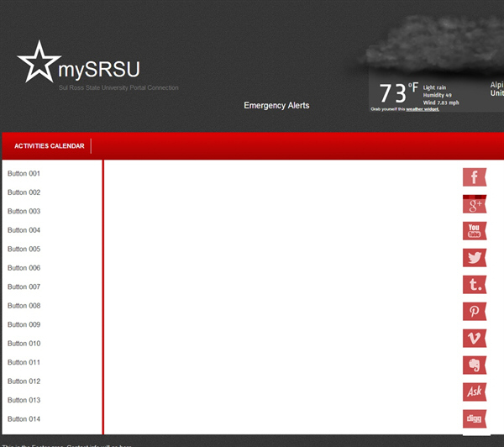The image size is (504, 447).
Task: Open the Pinterest icon
Action: point(475,312)
